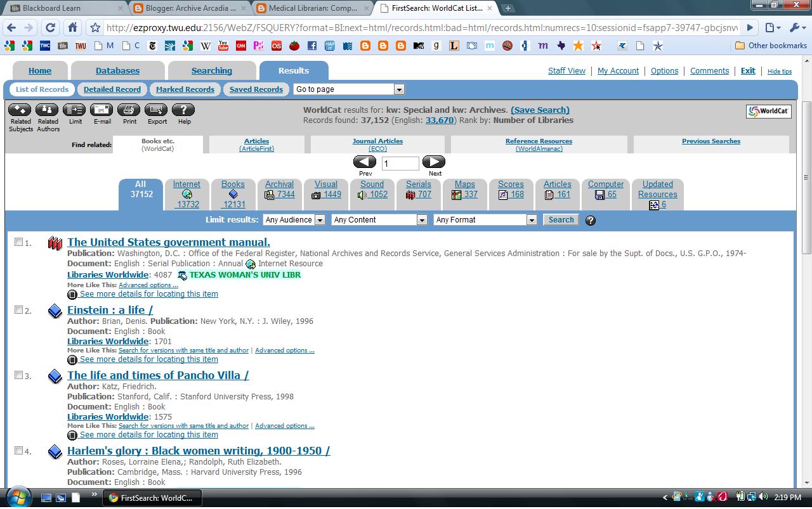
Task: Open the Help question-mark icon
Action: pyautogui.click(x=183, y=110)
